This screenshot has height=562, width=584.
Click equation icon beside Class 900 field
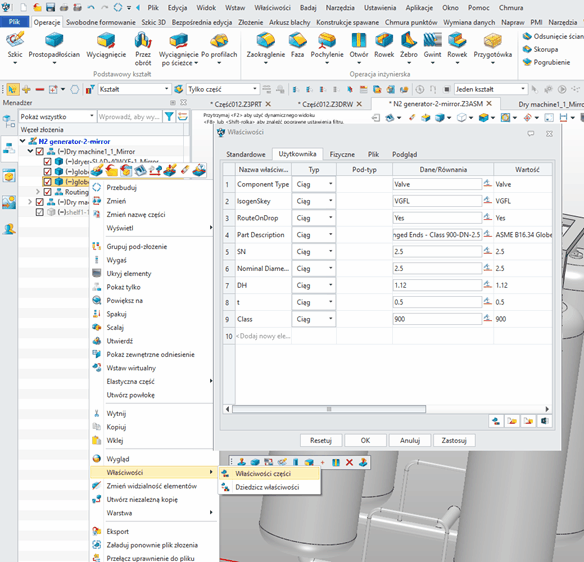(x=488, y=318)
